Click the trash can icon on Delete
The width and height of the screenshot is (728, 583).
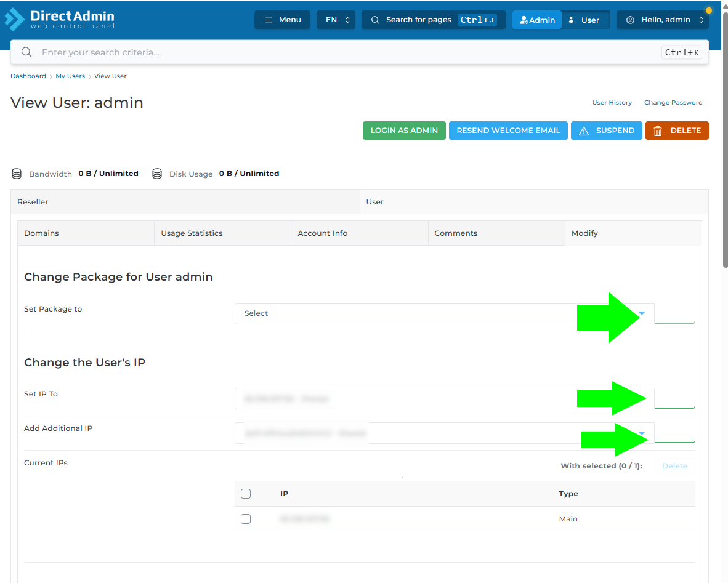pyautogui.click(x=657, y=131)
